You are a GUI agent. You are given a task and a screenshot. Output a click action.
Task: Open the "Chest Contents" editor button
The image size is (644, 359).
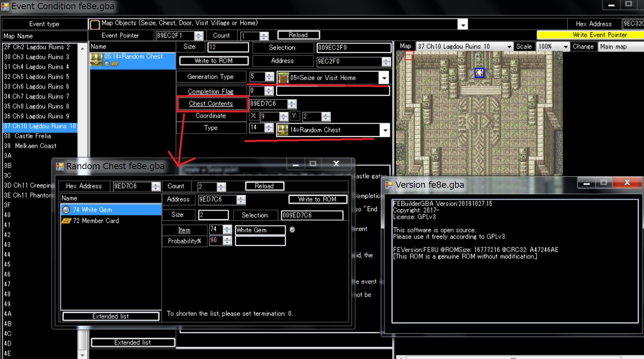(211, 104)
